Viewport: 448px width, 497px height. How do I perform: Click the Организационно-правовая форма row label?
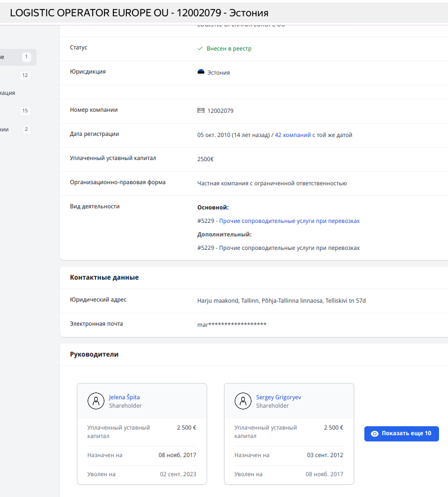coord(117,183)
